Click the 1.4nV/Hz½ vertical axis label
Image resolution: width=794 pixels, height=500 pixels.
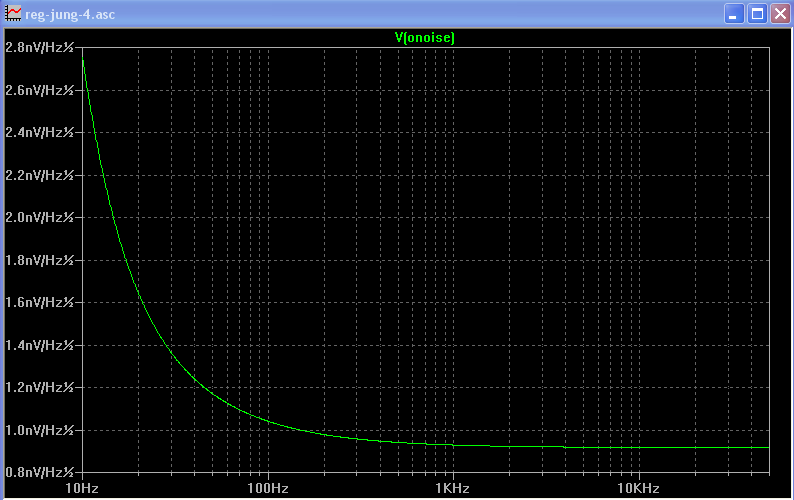[39, 345]
